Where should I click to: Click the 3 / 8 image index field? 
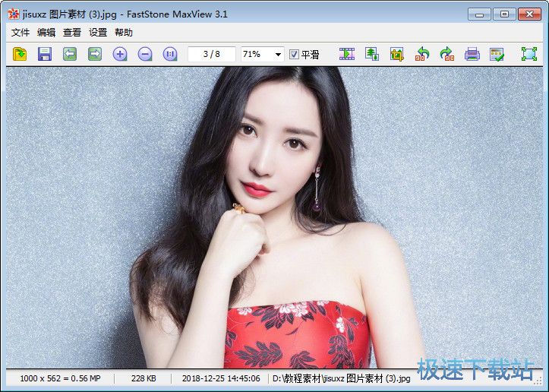point(212,54)
